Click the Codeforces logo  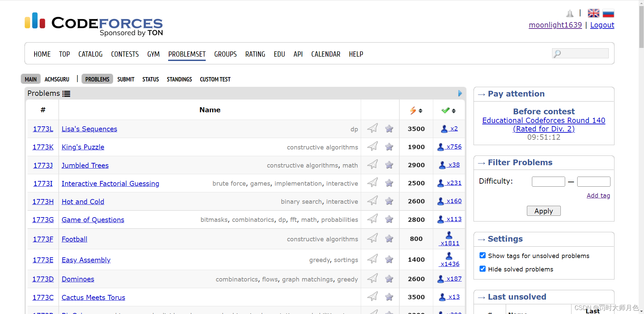[94, 24]
